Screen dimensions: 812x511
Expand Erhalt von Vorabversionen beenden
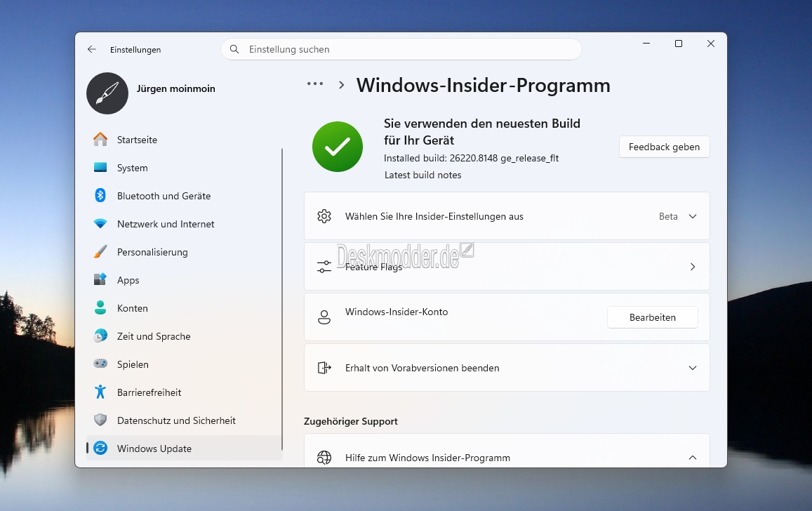click(692, 368)
